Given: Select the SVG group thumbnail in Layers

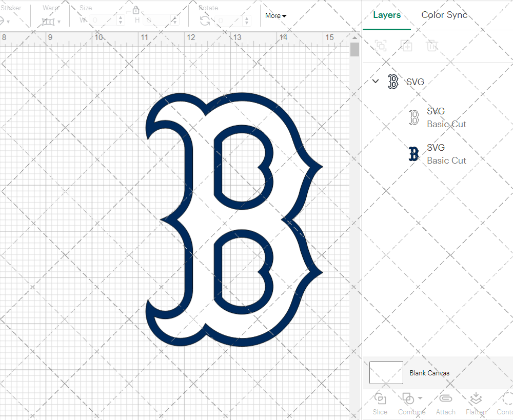Looking at the screenshot, I should tap(393, 82).
